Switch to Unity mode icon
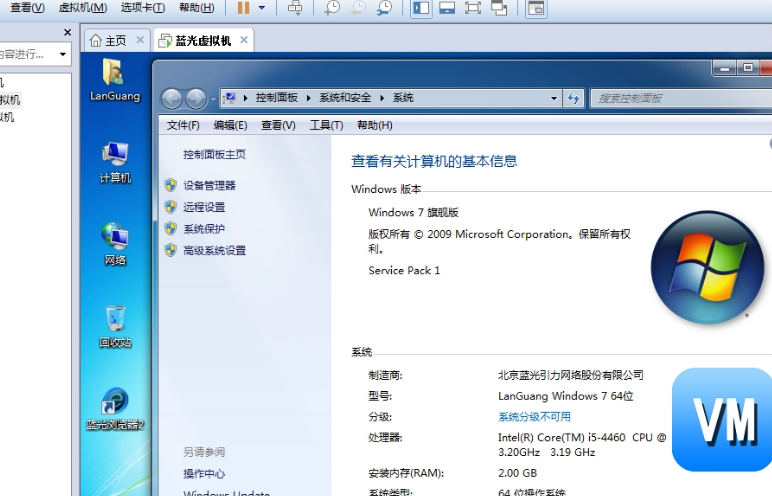This screenshot has width=772, height=496. pos(499,8)
